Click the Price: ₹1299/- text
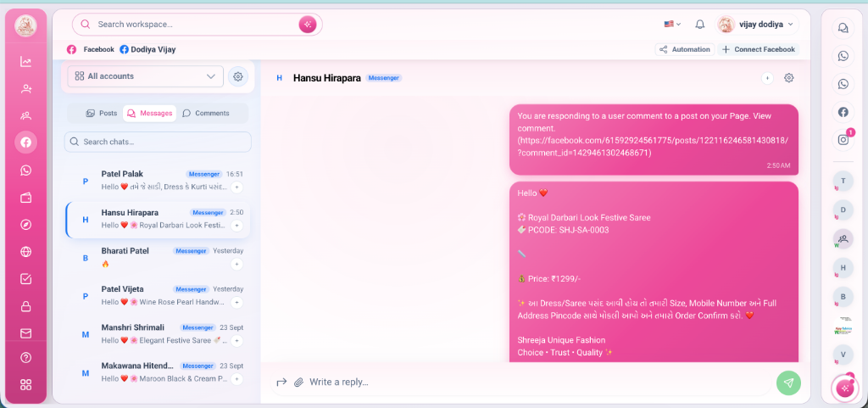Viewport: 868px width, 408px height. tap(554, 278)
